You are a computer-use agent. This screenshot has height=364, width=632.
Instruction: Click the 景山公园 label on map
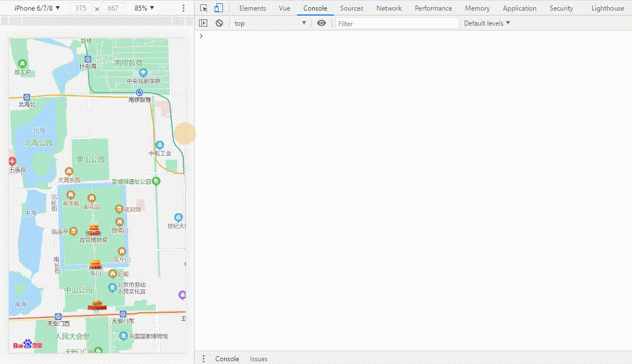(x=91, y=159)
